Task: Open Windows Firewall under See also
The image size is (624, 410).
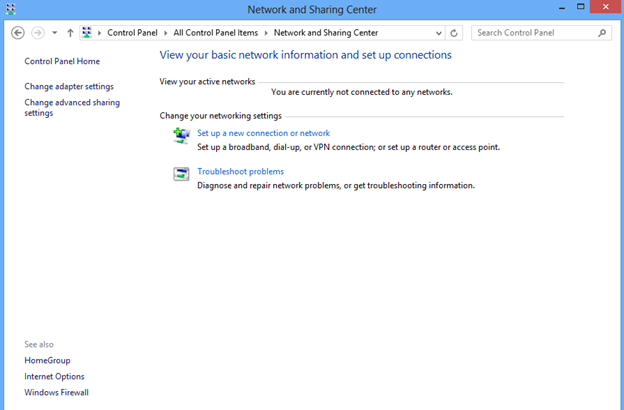Action: tap(57, 392)
